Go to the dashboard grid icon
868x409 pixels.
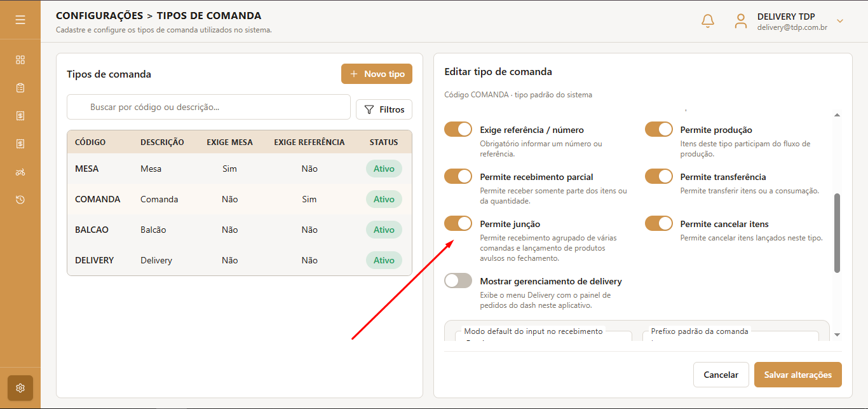click(x=20, y=60)
